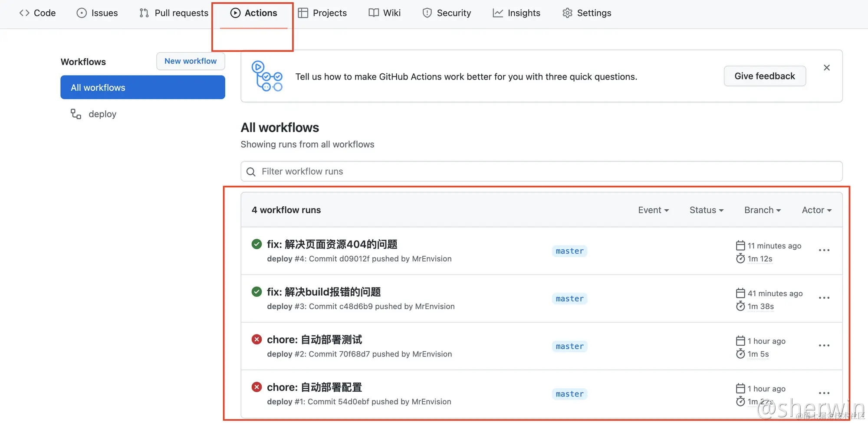Open run 'chore: 自动部署测试'
Screen dimensions: 868x423
tap(314, 340)
